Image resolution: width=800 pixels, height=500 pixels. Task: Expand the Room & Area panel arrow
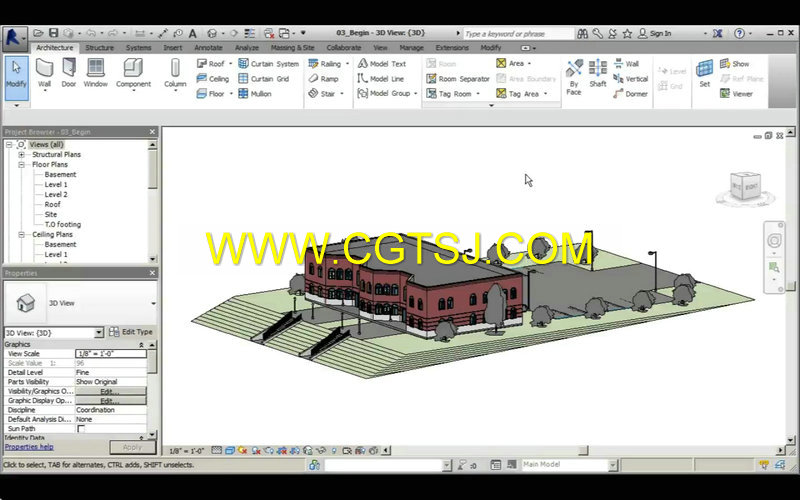(491, 105)
